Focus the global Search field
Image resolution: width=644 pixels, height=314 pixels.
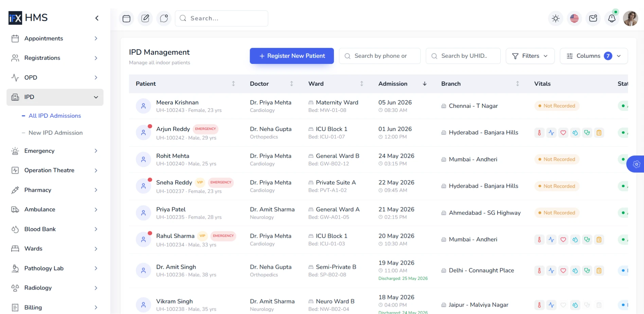pos(221,18)
